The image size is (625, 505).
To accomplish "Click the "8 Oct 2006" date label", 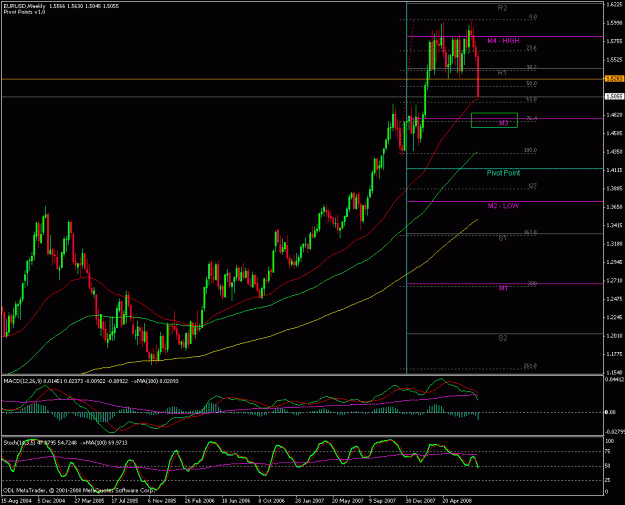I will [x=271, y=501].
